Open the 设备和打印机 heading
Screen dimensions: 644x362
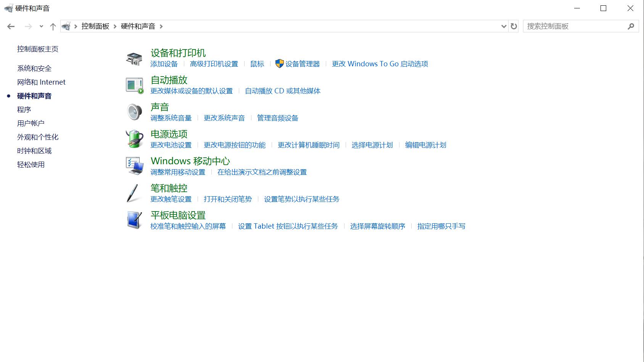pyautogui.click(x=178, y=53)
